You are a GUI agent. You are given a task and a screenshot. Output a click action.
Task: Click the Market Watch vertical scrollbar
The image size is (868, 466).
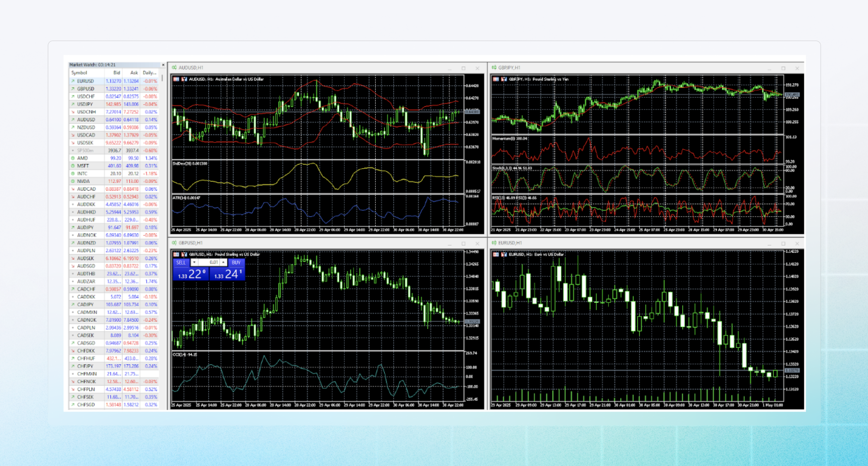click(x=162, y=78)
